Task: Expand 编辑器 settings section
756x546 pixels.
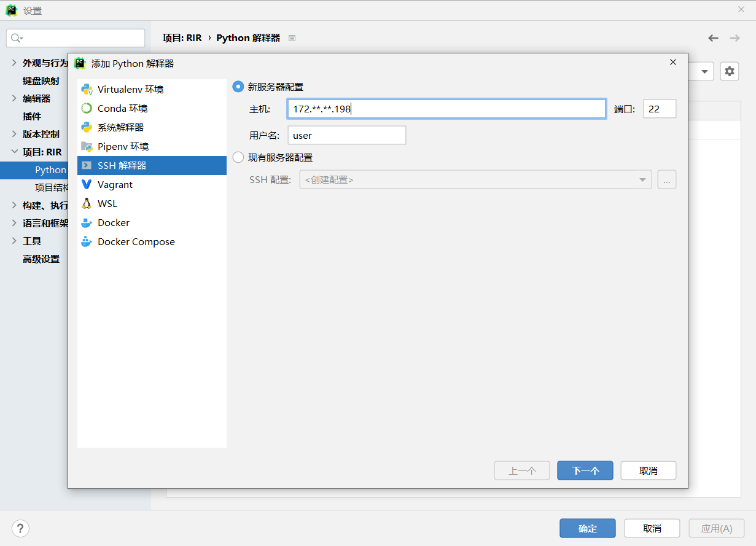Action: click(x=14, y=98)
